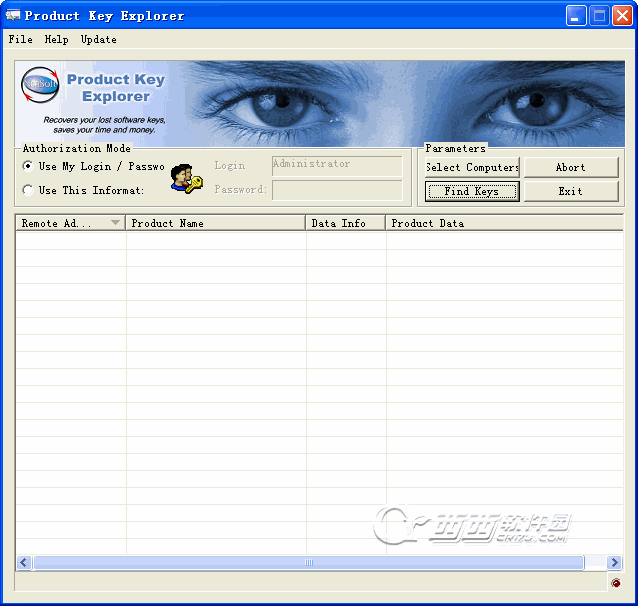Click the Login input field

tap(337, 166)
